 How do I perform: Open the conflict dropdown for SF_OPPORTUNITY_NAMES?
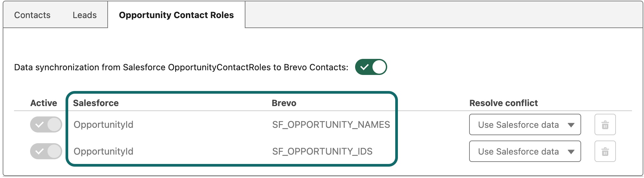click(x=524, y=125)
